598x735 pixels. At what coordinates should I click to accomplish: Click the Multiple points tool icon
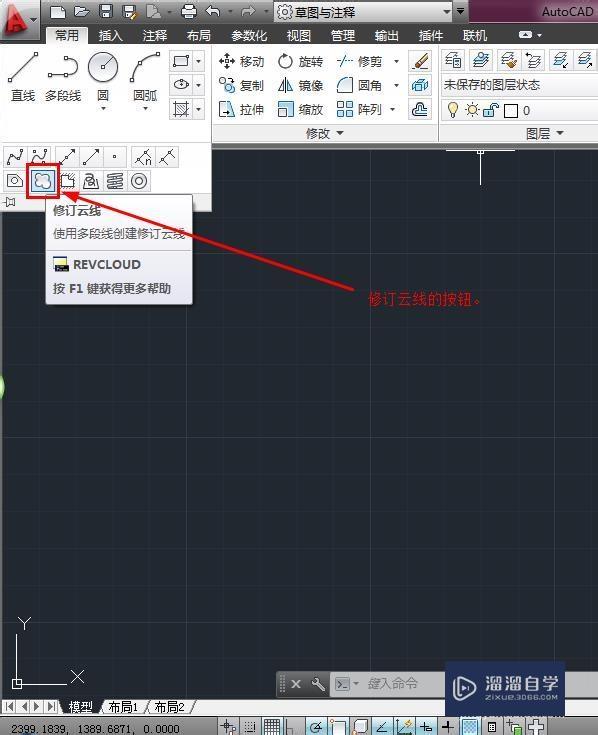(x=115, y=157)
